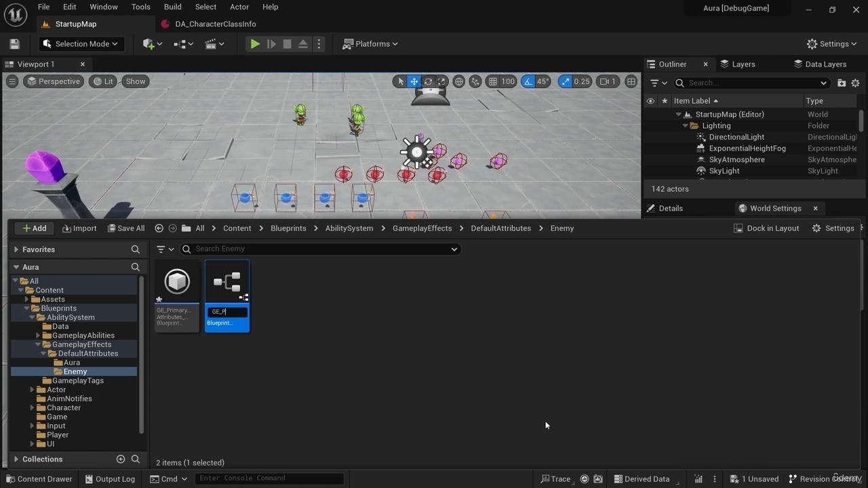Click the GameplayEffects breadcrumb
This screenshot has height=488, width=868.
point(422,228)
